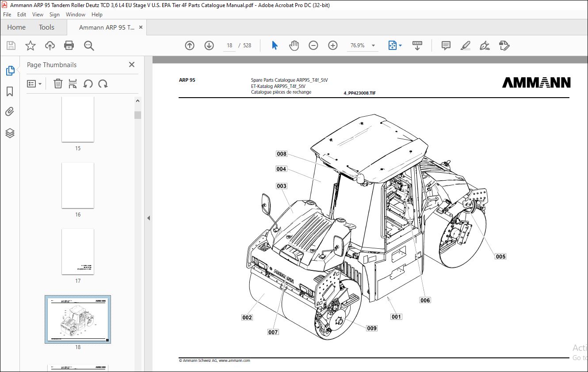The image size is (588, 372).
Task: Close the Ammann document tab
Action: (141, 27)
